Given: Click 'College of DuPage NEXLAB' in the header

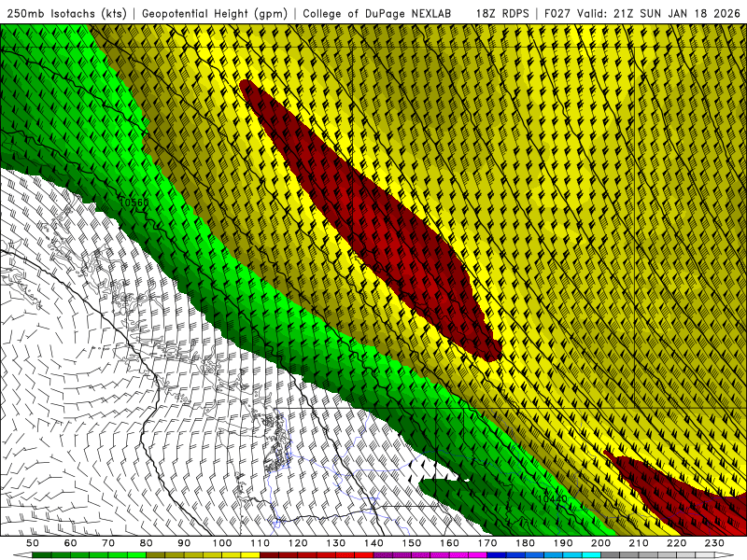Looking at the screenshot, I should (x=377, y=13).
